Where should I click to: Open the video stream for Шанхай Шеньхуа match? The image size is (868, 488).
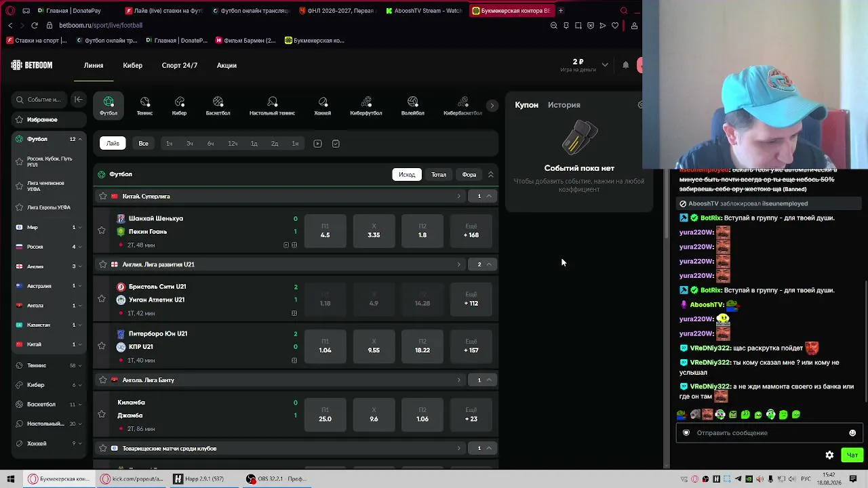286,245
